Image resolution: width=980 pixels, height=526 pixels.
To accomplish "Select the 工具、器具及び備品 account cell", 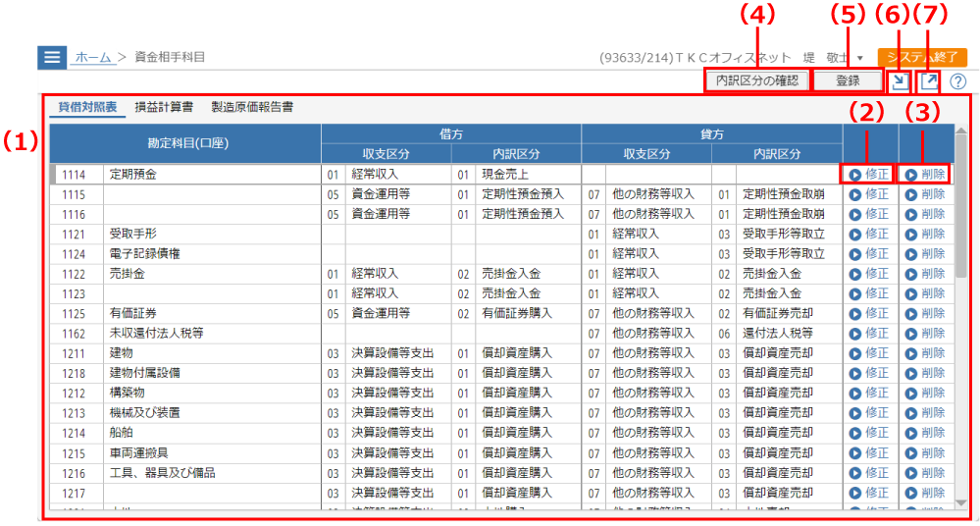I will coord(212,473).
